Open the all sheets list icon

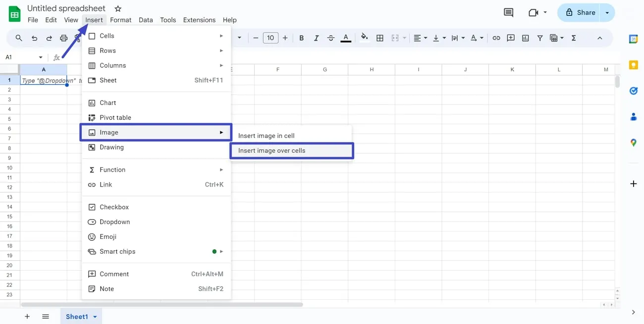[x=46, y=317]
